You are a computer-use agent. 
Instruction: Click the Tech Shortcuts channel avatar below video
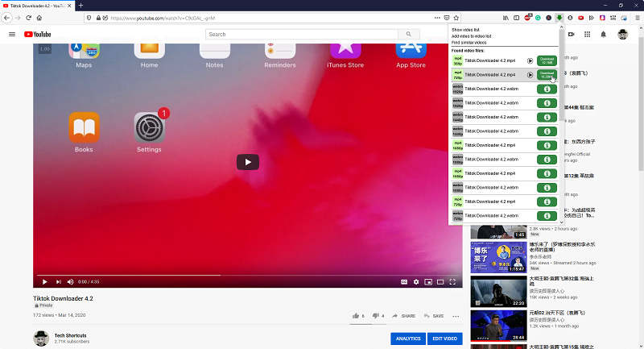[x=41, y=339]
